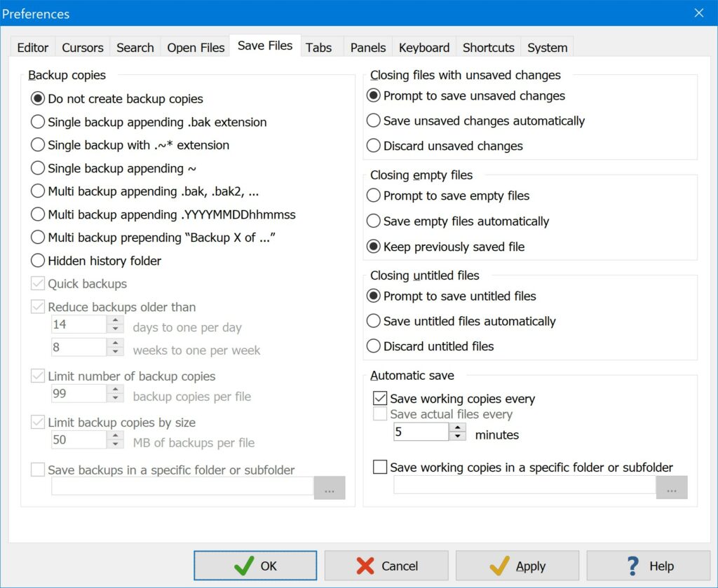Select Multi backup appending .bak, .bak2
Image resolution: width=718 pixels, height=588 pixels.
click(144, 191)
